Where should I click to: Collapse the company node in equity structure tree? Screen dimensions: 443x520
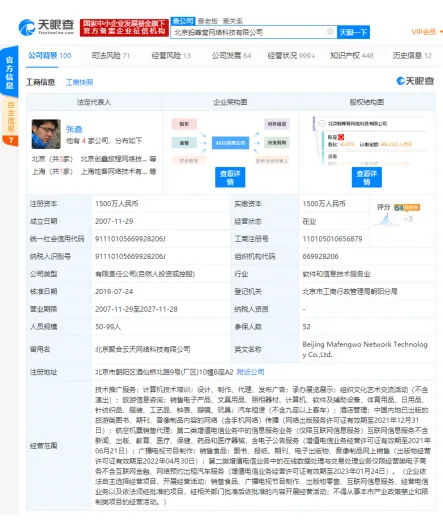point(322,124)
